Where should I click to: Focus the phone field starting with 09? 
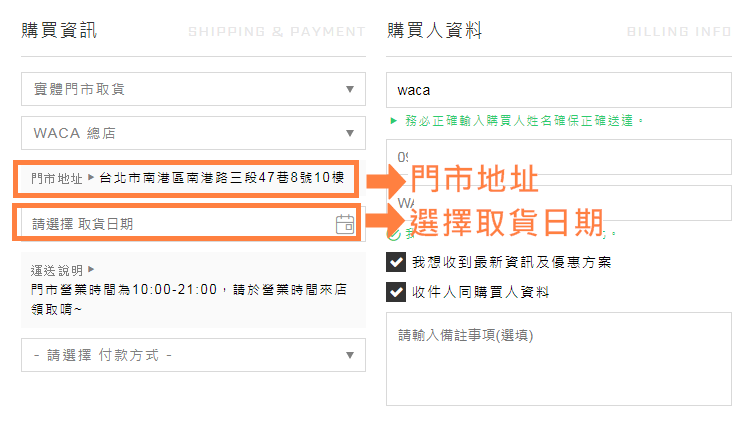[559, 157]
